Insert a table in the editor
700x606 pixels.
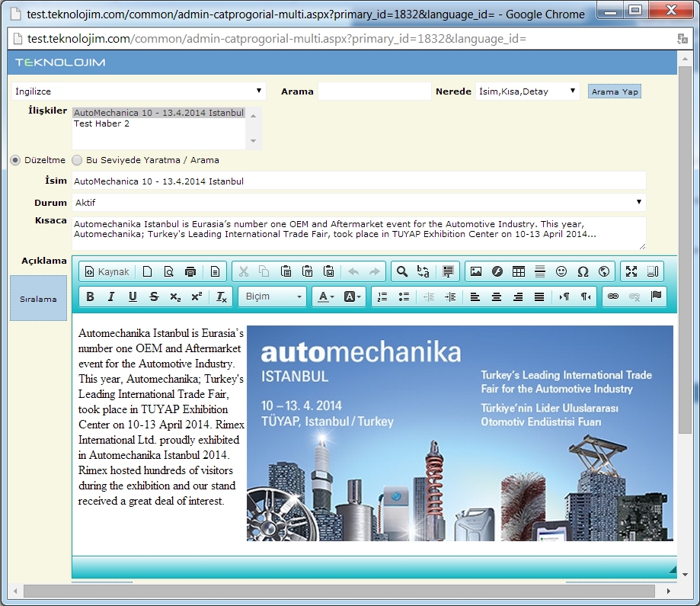pos(519,271)
